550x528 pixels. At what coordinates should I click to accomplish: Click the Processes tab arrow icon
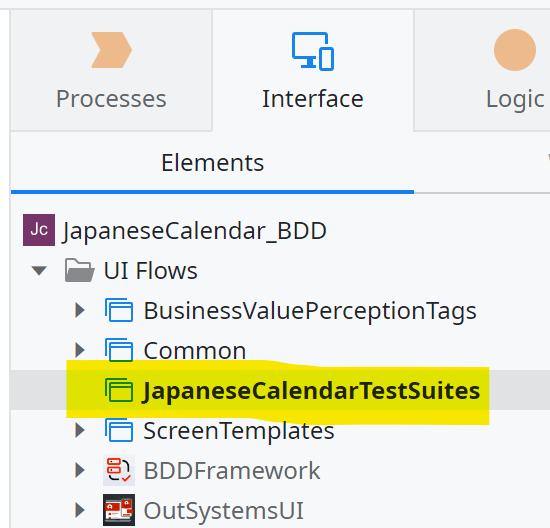coord(112,50)
